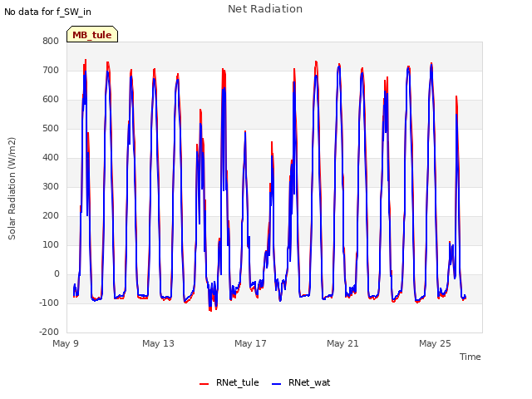This screenshot has width=532, height=399.
Task: Toggle the RNet_wat legend entry
Action: pos(301,382)
